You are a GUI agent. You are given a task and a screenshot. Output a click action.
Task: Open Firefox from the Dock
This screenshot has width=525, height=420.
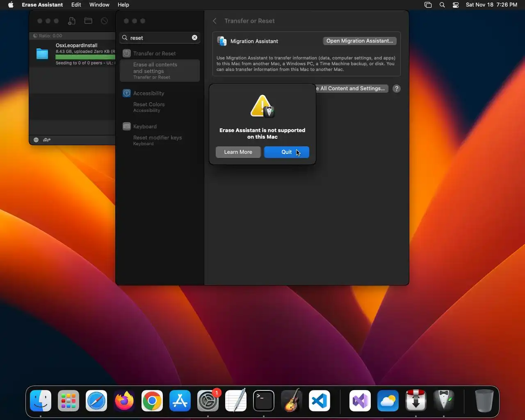pyautogui.click(x=124, y=401)
